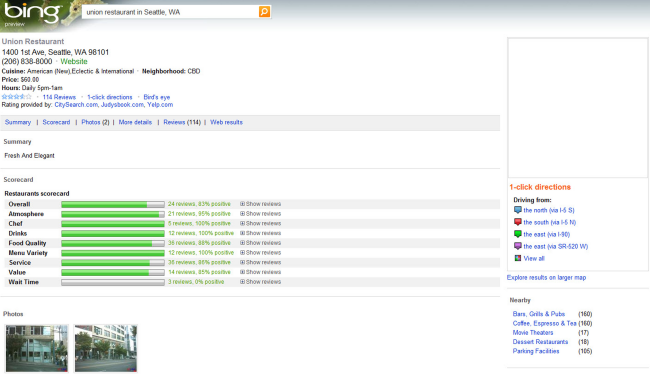
Task: Click the '12 reviews, 100% positive' Drinks text
Action: (201, 233)
